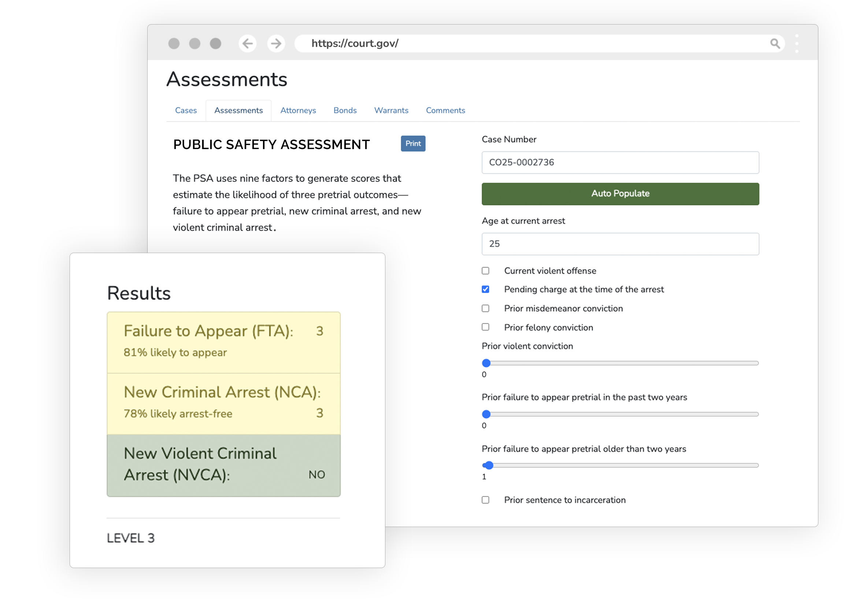Click the Failure to Appear (FTA) result
The width and height of the screenshot is (844, 616).
point(223,342)
